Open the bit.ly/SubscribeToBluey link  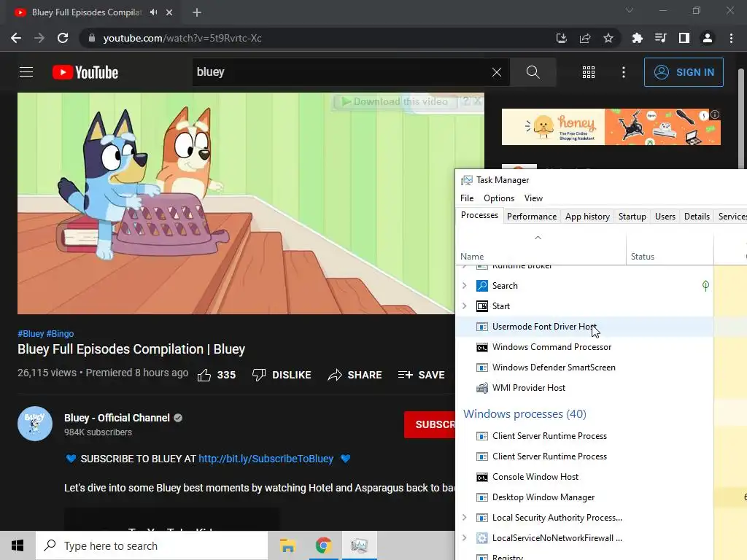coord(266,459)
